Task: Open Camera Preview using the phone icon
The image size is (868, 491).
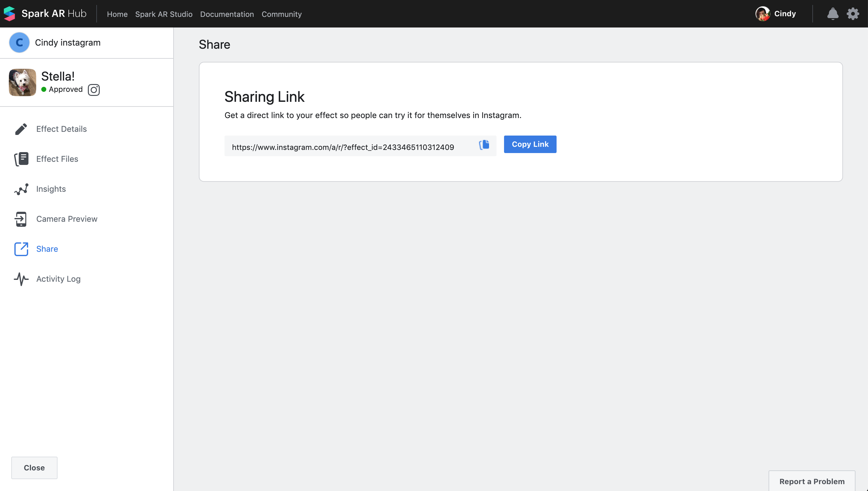Action: pyautogui.click(x=21, y=219)
